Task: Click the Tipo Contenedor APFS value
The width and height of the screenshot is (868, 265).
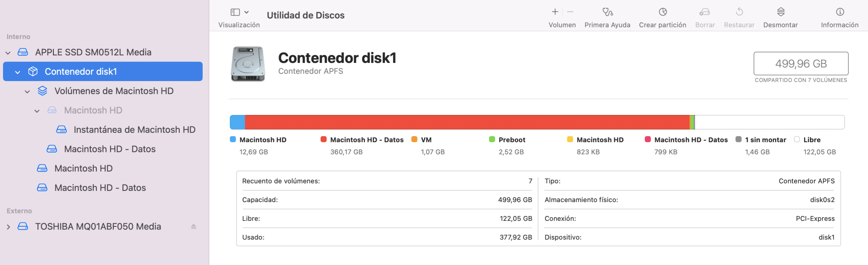Action: click(x=806, y=181)
